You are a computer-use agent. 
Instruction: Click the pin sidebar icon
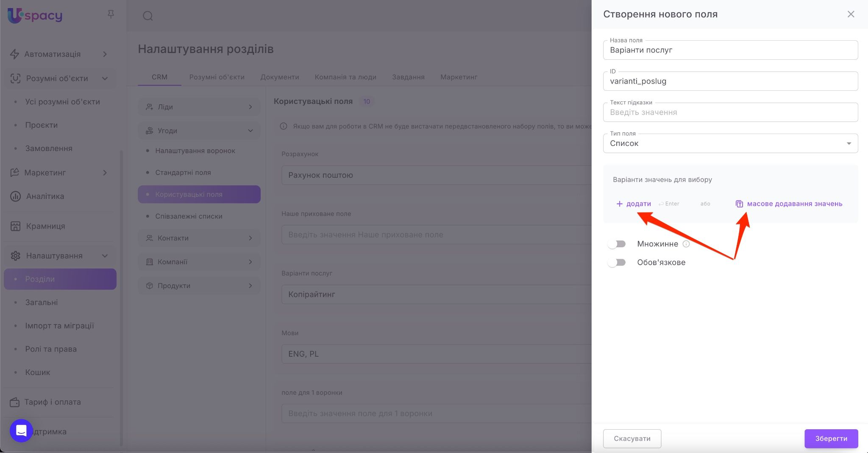point(111,14)
